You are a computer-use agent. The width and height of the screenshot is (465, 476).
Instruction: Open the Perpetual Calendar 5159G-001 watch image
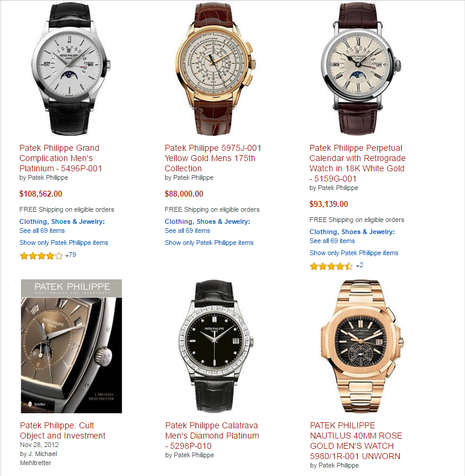[x=361, y=68]
